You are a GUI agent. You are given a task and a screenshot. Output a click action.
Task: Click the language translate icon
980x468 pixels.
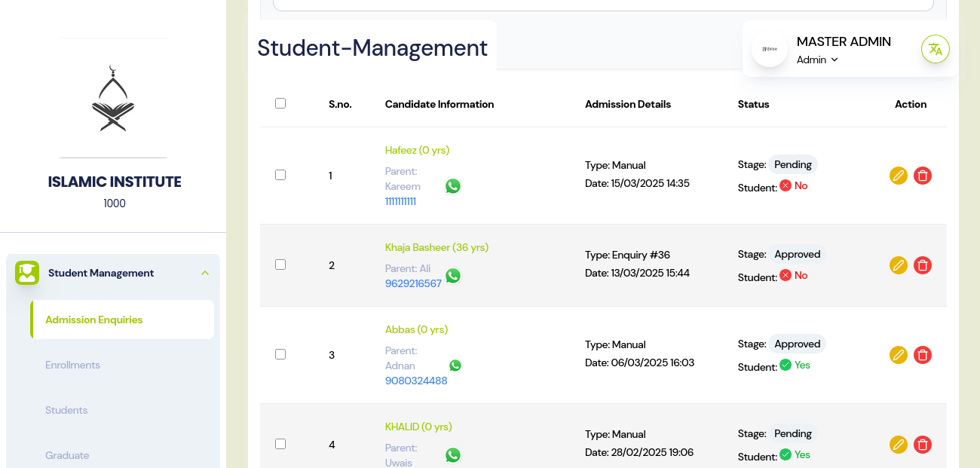click(x=936, y=49)
